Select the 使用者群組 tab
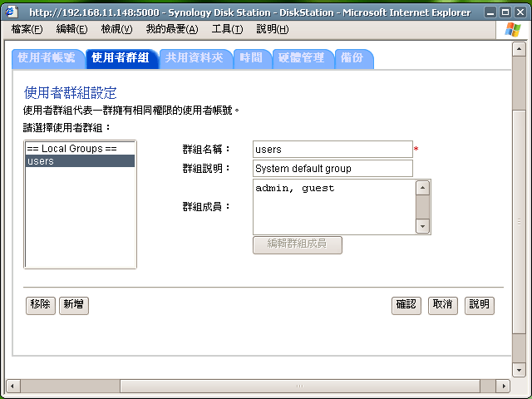 (121, 59)
